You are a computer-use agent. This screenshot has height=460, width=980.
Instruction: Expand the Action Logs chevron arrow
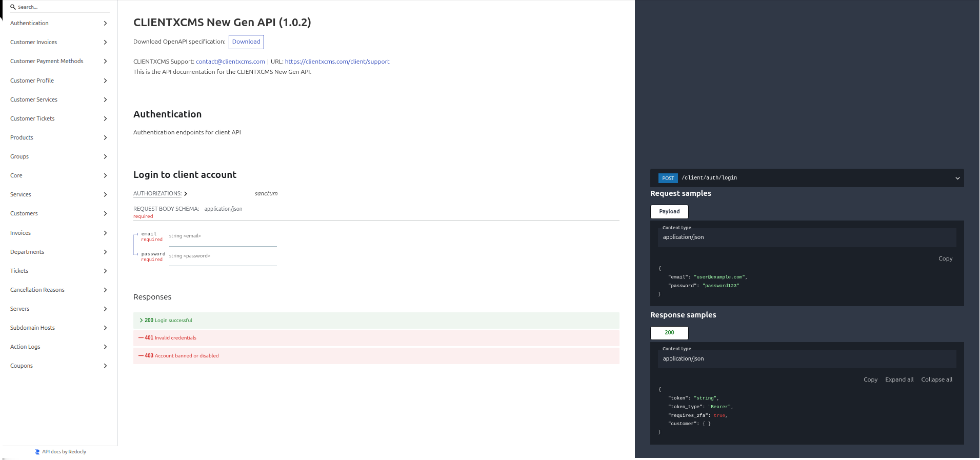105,347
